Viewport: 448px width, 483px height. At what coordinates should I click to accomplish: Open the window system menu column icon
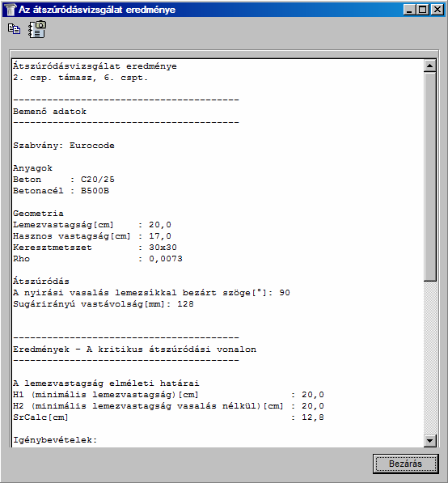pos(10,10)
